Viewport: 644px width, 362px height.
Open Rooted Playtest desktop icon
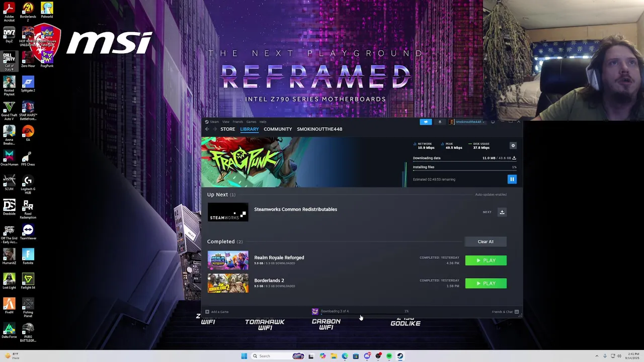coord(9,85)
